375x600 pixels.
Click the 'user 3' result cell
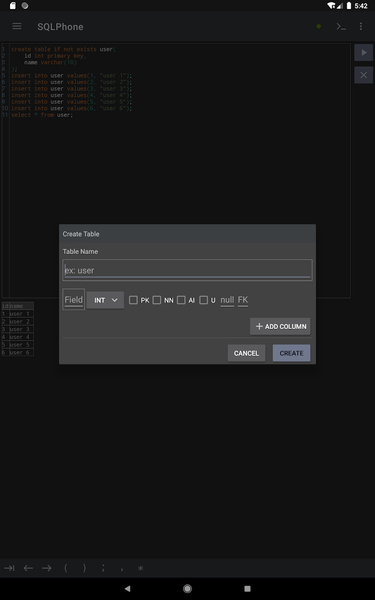click(21, 329)
